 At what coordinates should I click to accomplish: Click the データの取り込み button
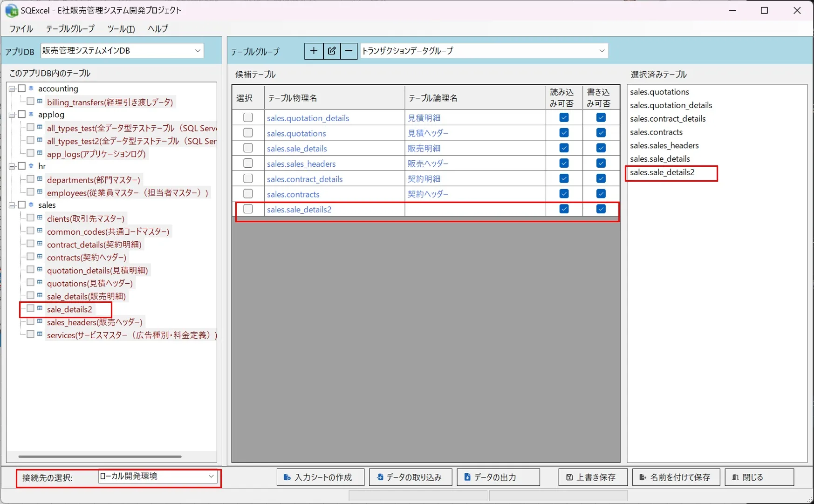(410, 477)
